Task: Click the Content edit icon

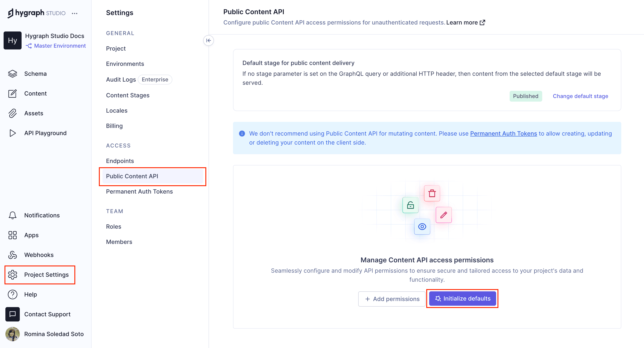Action: [13, 94]
